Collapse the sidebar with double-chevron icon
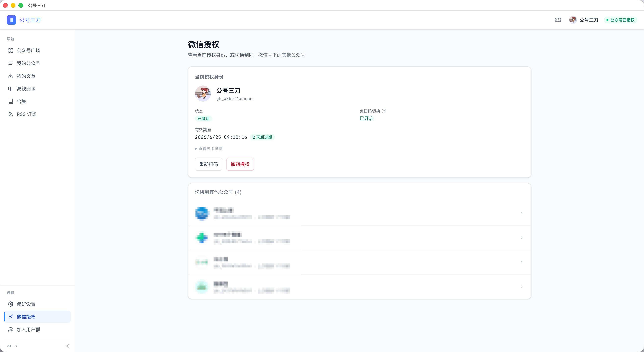Screen dimensions: 644x352 (x=67, y=346)
